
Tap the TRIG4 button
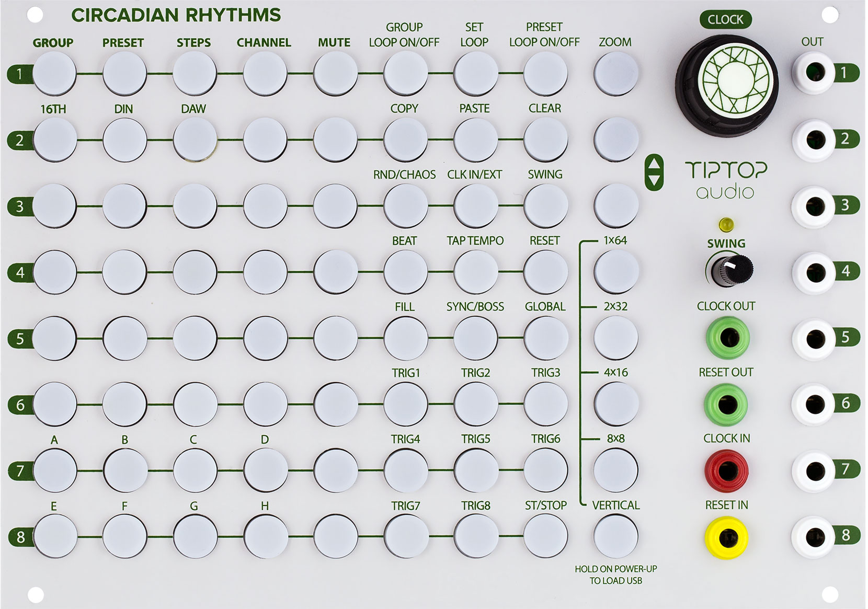pos(405,470)
